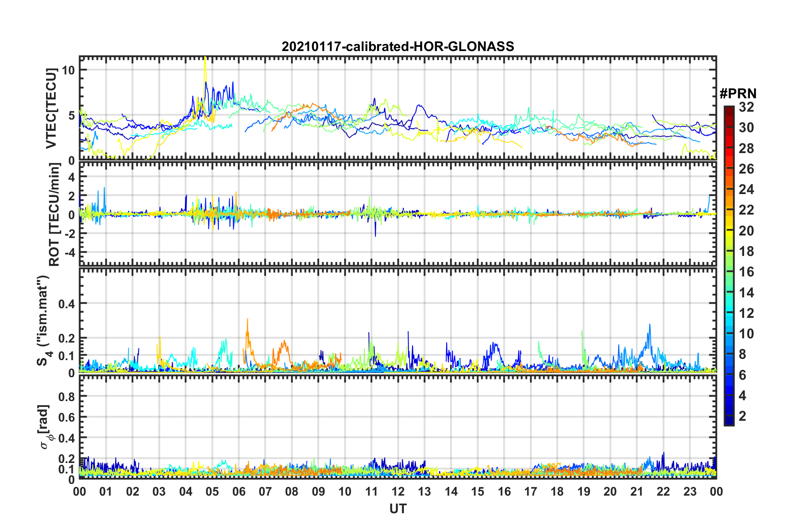Screen dimensions: 796x532
Task: Click colorbar tick label "32"
Action: [746, 107]
